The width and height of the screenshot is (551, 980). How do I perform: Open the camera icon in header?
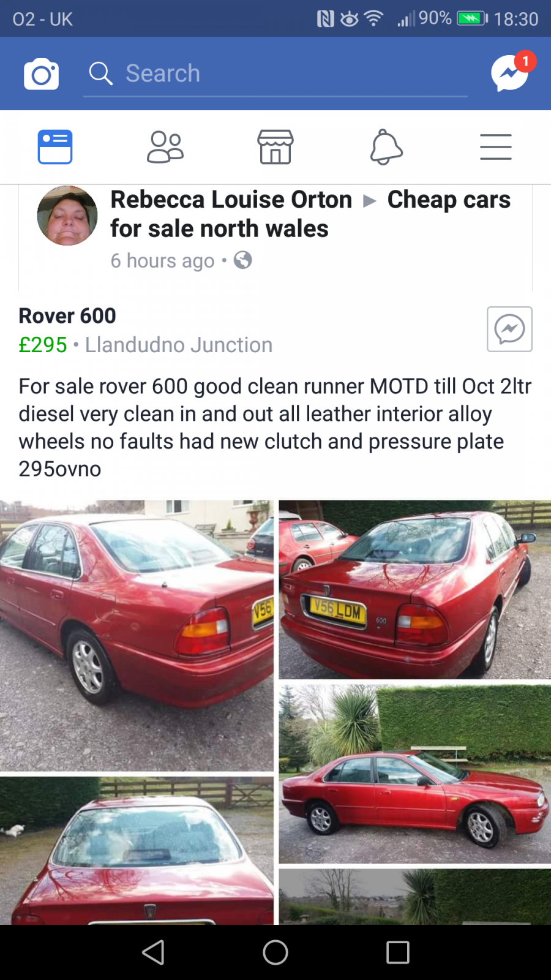click(41, 74)
